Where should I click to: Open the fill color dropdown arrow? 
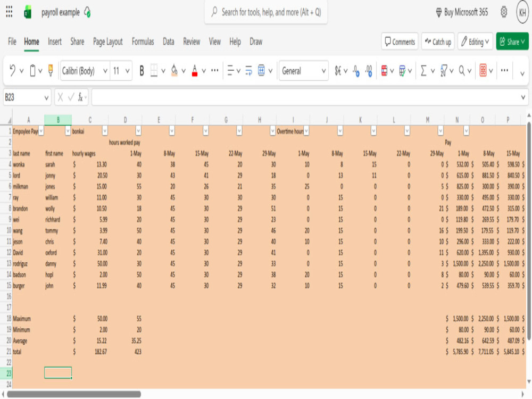(x=184, y=71)
